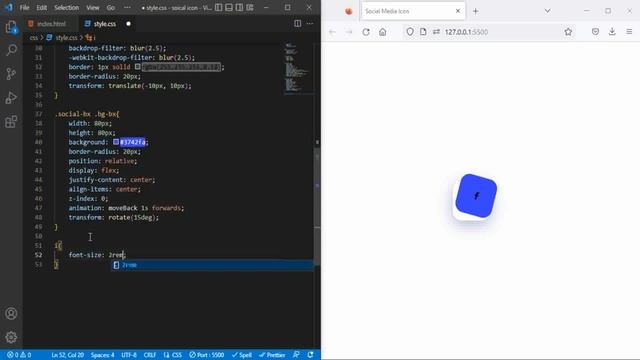Image resolution: width=640 pixels, height=360 pixels.
Task: Accept the 2rem autocomplete suggestion
Action: coord(212,265)
